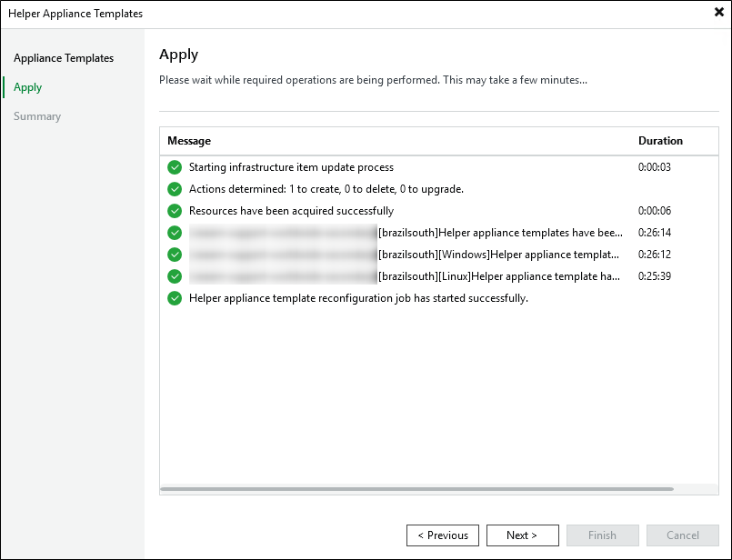The height and width of the screenshot is (560, 732).
Task: Open the Appliance Templates step
Action: tap(64, 58)
